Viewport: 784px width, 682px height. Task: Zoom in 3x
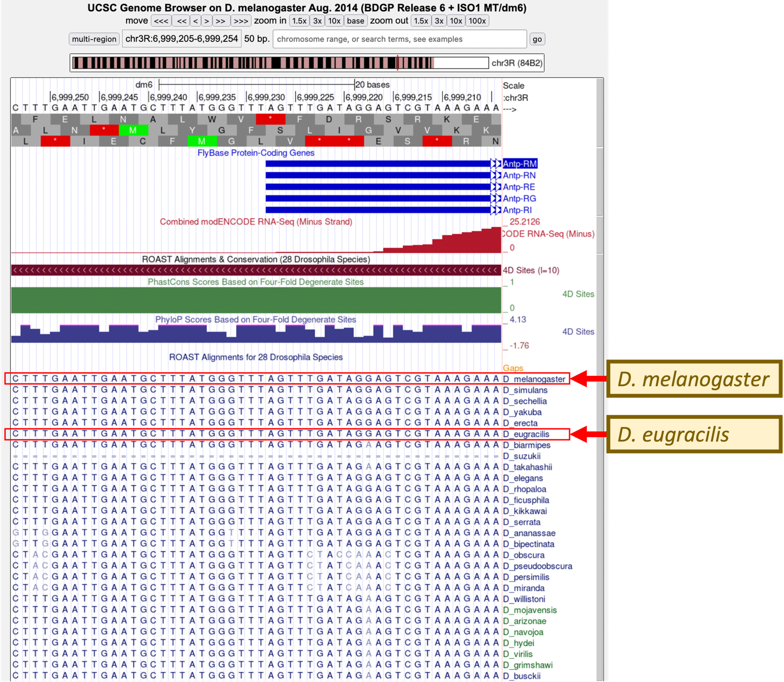click(317, 21)
